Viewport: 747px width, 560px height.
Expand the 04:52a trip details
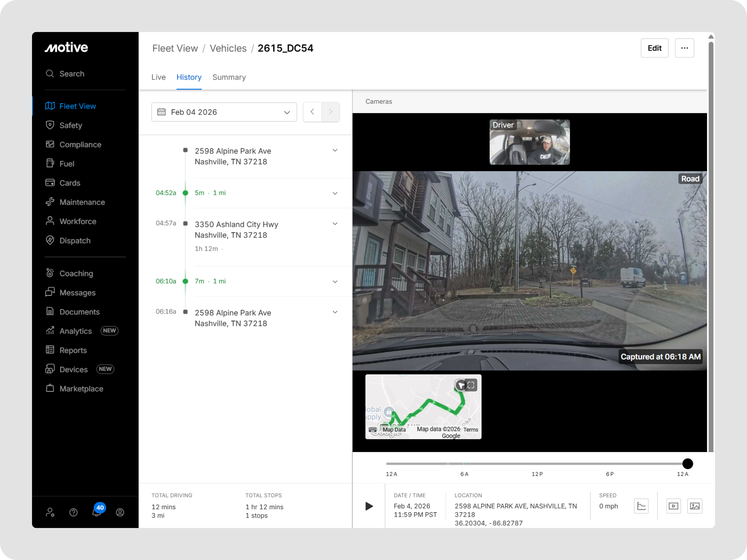point(335,193)
